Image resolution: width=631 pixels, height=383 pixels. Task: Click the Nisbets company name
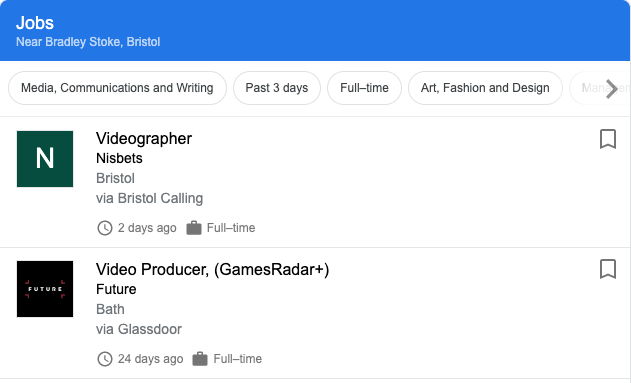(119, 158)
